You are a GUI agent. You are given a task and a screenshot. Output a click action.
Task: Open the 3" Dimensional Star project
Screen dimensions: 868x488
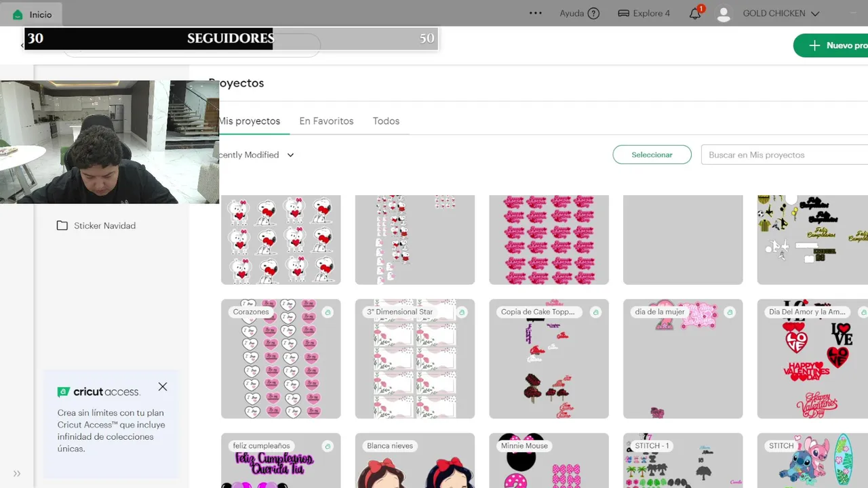point(415,359)
